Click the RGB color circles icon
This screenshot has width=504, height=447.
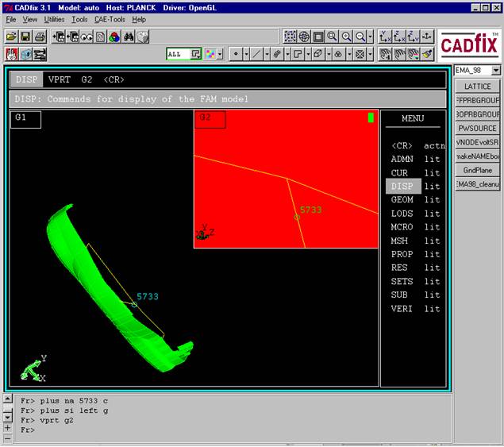coord(113,37)
